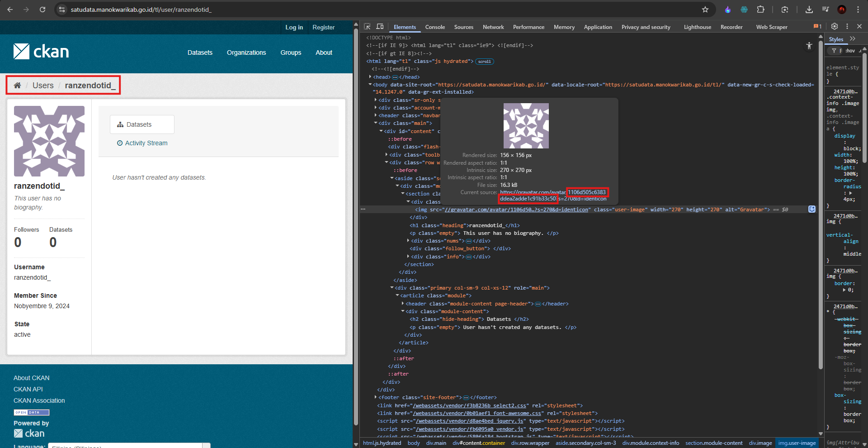
Task: Go to the Register page
Action: 324,28
